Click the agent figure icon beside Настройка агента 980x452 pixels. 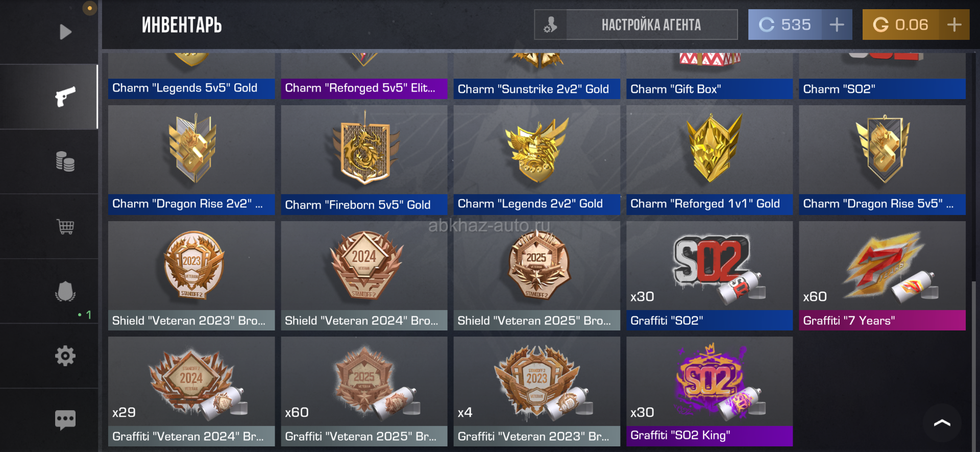[x=550, y=25]
